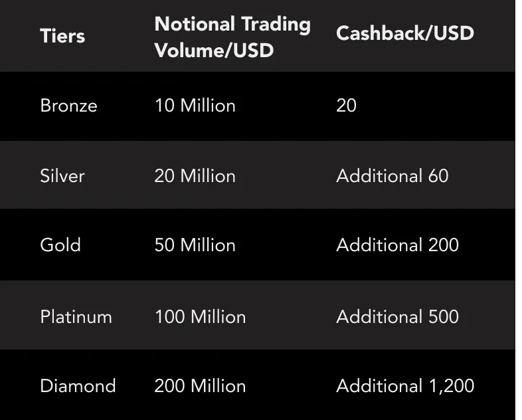Screen dimensions: 522x420
Task: Click the word Additional in Diamond row
Action: click(x=379, y=386)
